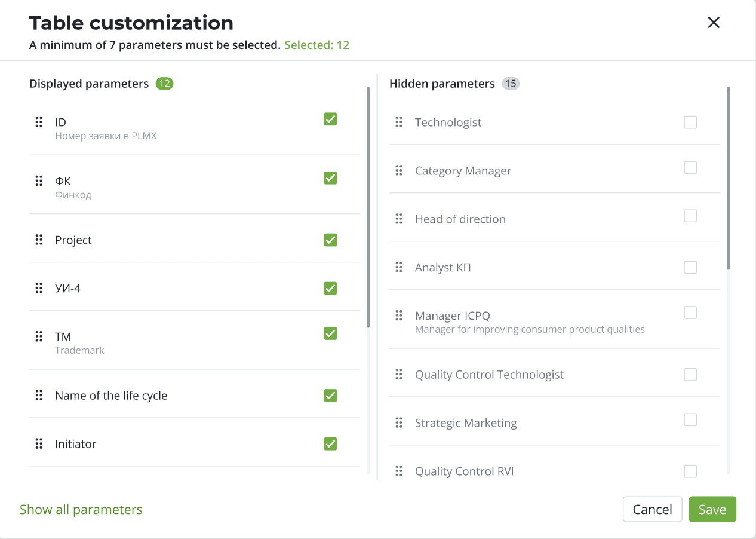Grab the handle icon for УИ-4 row

pyautogui.click(x=39, y=288)
